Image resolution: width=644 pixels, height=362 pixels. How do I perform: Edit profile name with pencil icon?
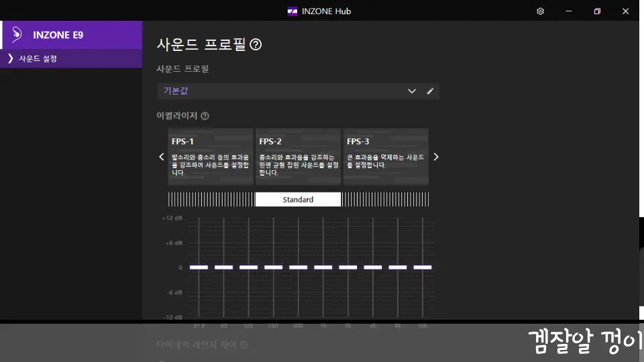pos(430,91)
